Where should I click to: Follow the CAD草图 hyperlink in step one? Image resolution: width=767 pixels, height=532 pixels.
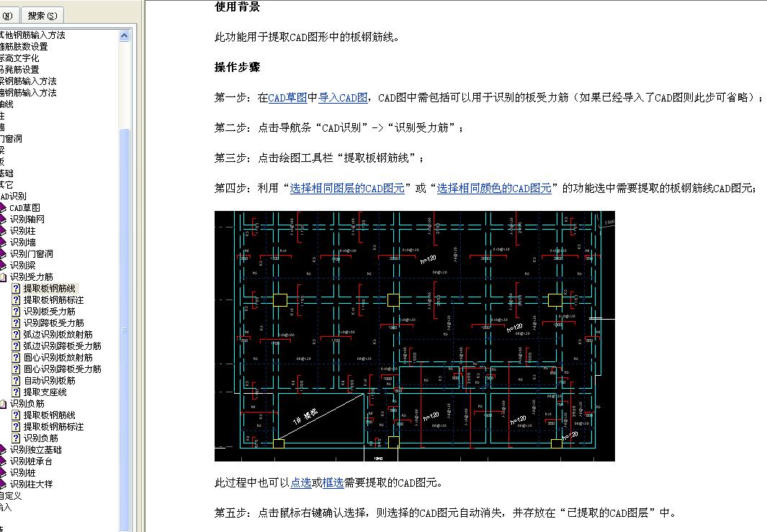[x=287, y=98]
